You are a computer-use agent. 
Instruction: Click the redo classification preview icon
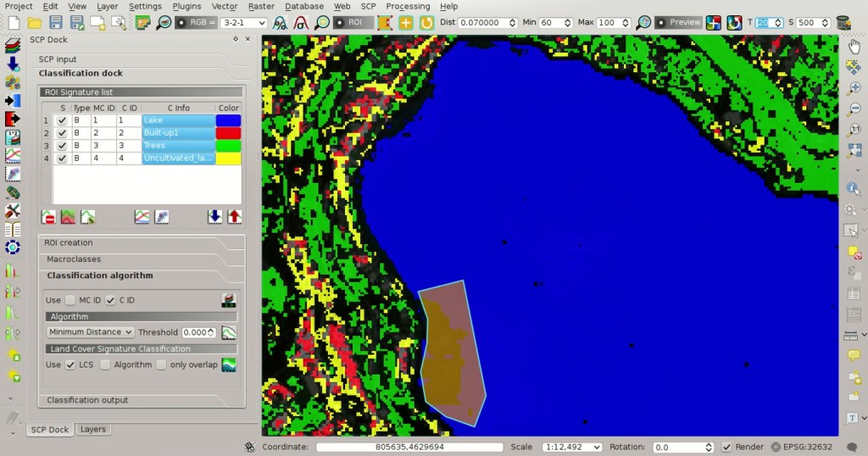[x=734, y=23]
